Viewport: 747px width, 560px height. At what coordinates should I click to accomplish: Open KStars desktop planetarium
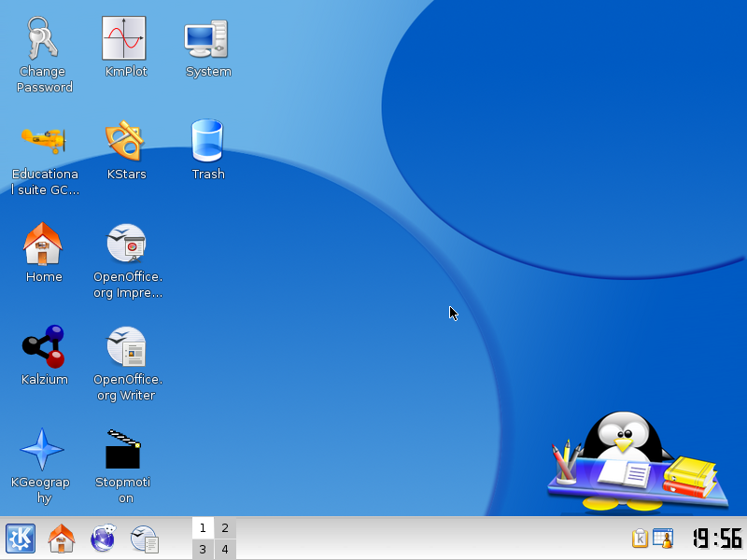125,140
